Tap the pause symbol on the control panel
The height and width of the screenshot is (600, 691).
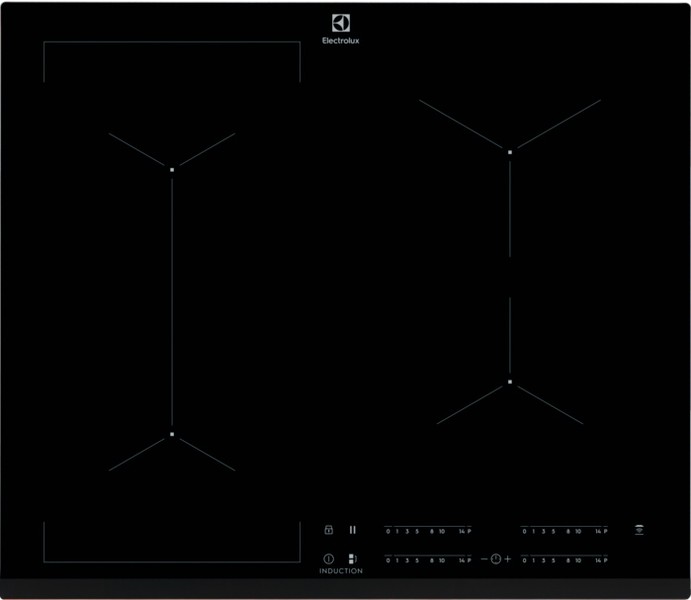point(353,530)
